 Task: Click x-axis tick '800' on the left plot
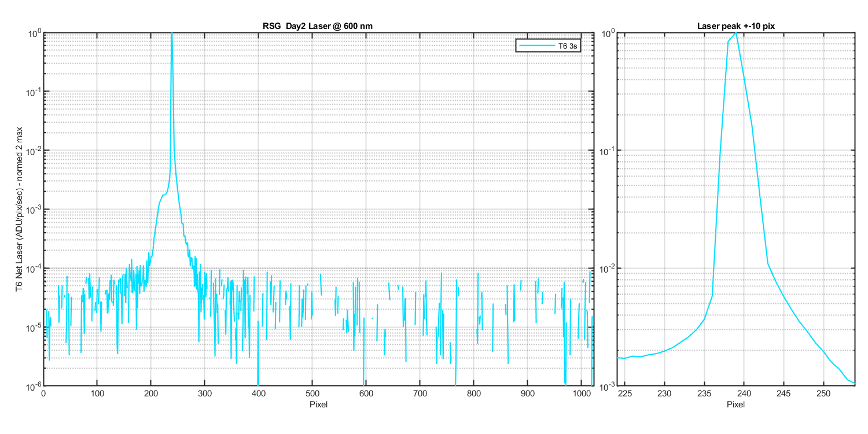click(x=474, y=393)
